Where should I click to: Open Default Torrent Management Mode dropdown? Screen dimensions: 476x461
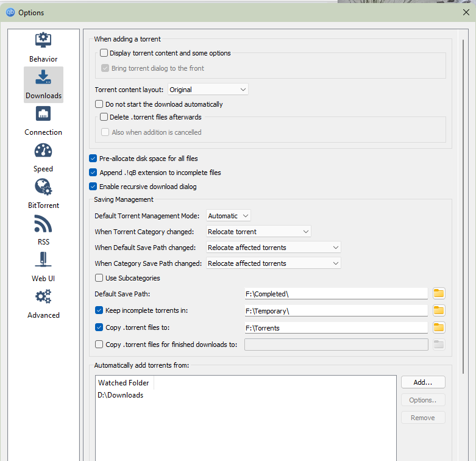click(x=229, y=216)
